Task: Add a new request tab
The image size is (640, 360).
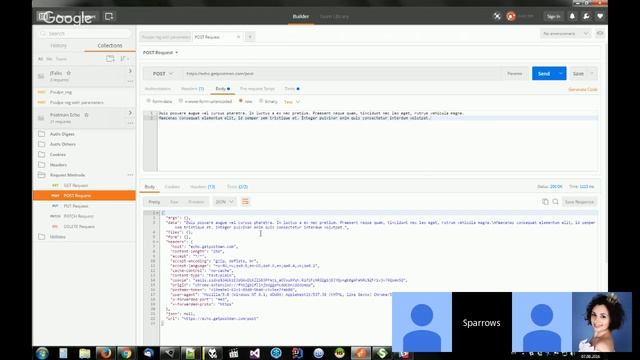Action: point(250,37)
